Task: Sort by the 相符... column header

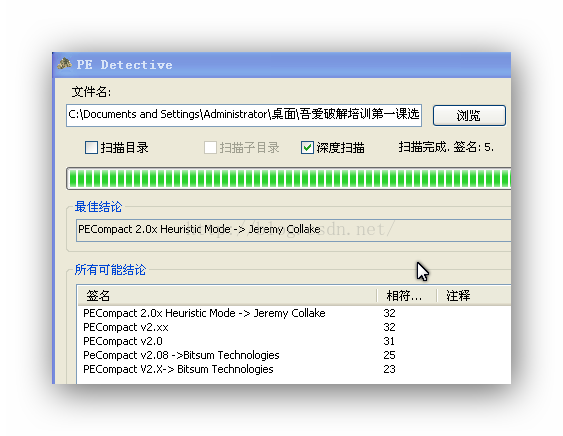Action: click(406, 296)
